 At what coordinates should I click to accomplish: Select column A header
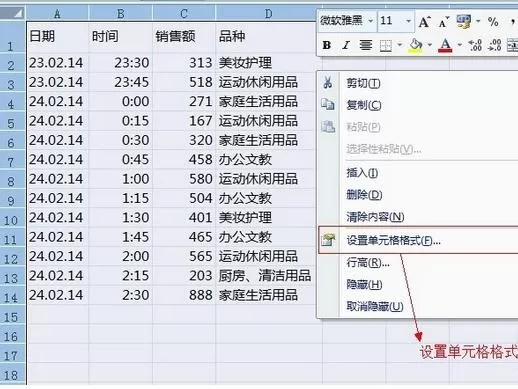click(57, 14)
